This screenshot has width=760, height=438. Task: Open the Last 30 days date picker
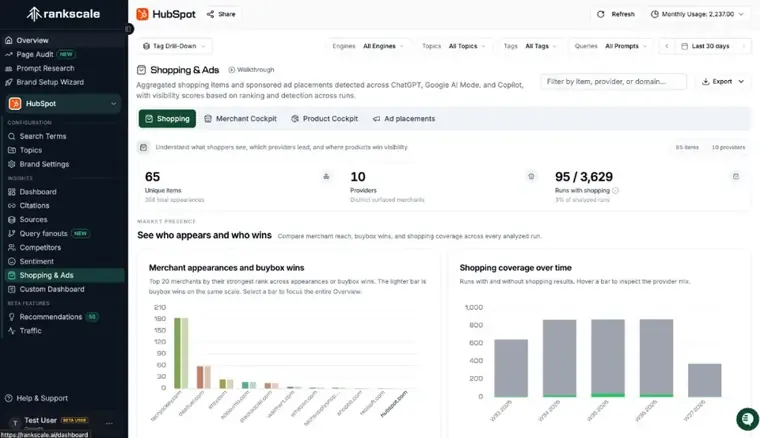(705, 46)
